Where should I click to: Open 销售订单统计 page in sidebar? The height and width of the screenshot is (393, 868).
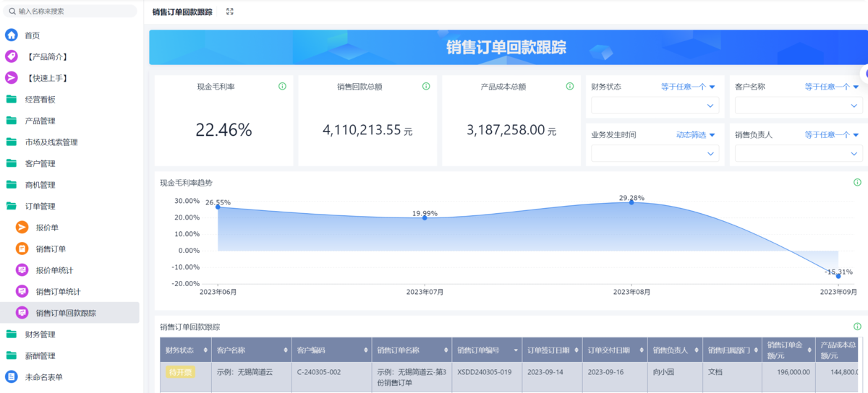pyautogui.click(x=58, y=292)
